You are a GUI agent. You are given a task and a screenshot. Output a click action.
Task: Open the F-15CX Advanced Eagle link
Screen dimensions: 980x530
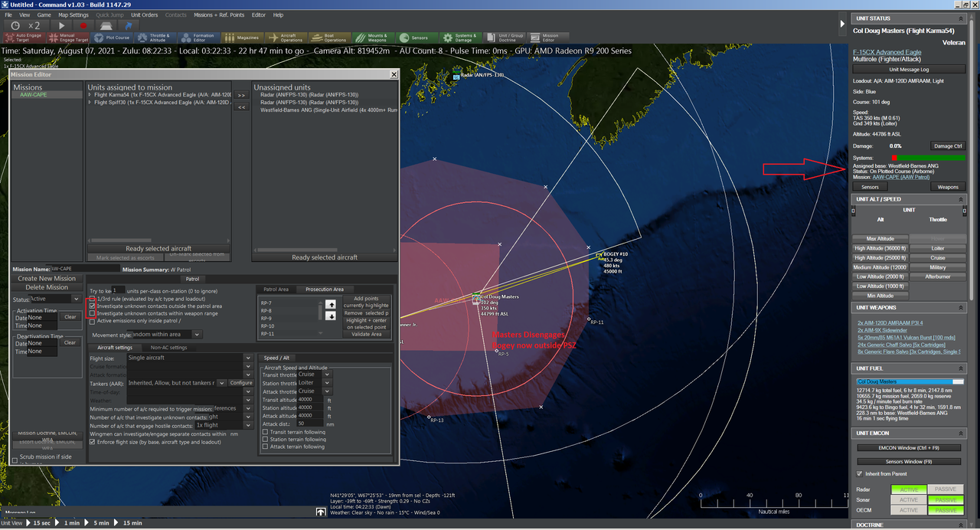point(889,52)
